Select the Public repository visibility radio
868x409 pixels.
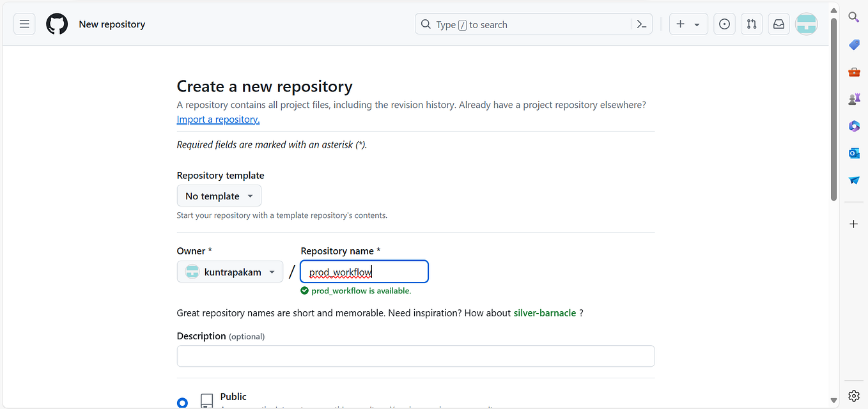pyautogui.click(x=183, y=402)
